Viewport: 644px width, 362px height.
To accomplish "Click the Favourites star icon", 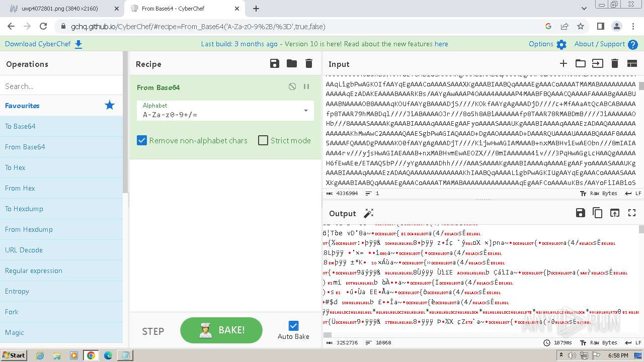I will point(109,105).
